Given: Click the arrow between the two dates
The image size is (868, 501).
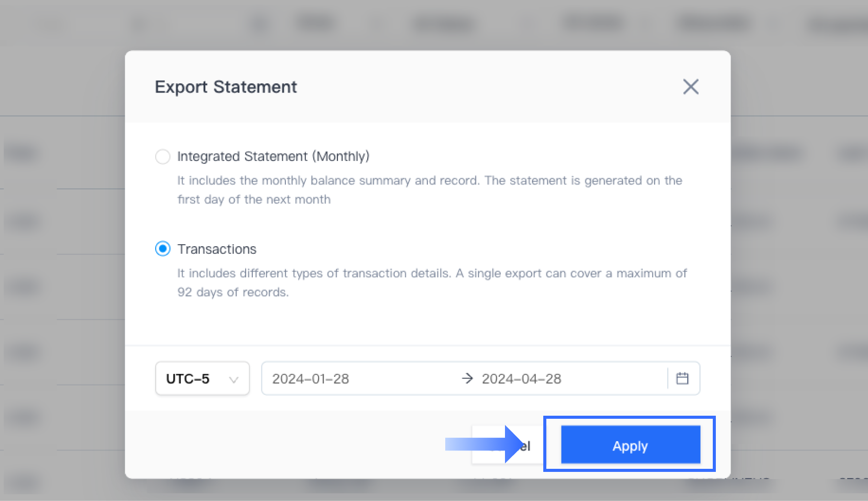Looking at the screenshot, I should tap(467, 378).
